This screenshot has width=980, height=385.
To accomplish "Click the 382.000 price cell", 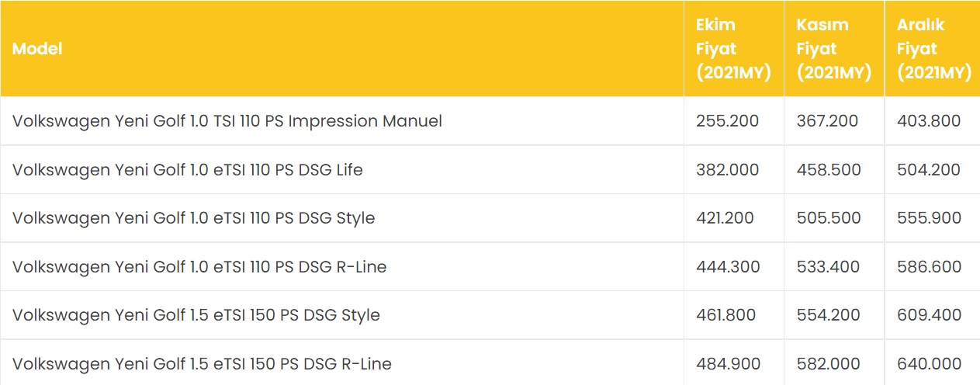I will pyautogui.click(x=727, y=169).
